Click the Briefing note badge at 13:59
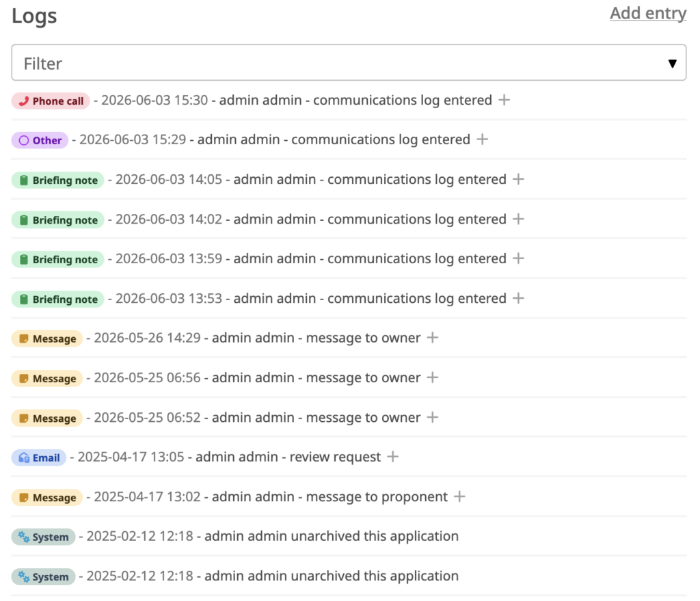The image size is (700, 601). [x=57, y=259]
